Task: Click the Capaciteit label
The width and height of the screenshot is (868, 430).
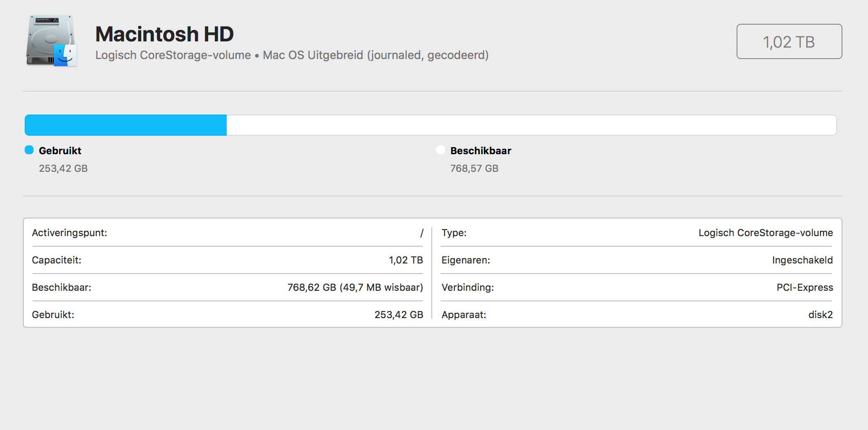Action: click(56, 260)
